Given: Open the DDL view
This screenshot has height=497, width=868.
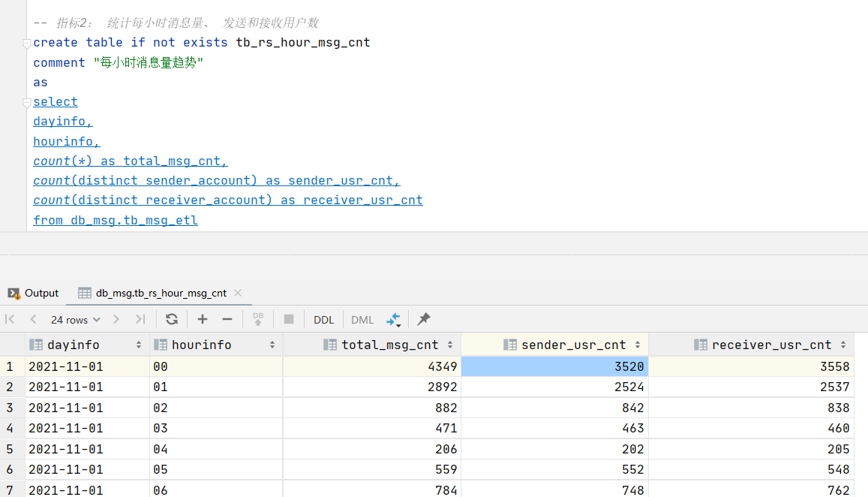Looking at the screenshot, I should click(324, 320).
